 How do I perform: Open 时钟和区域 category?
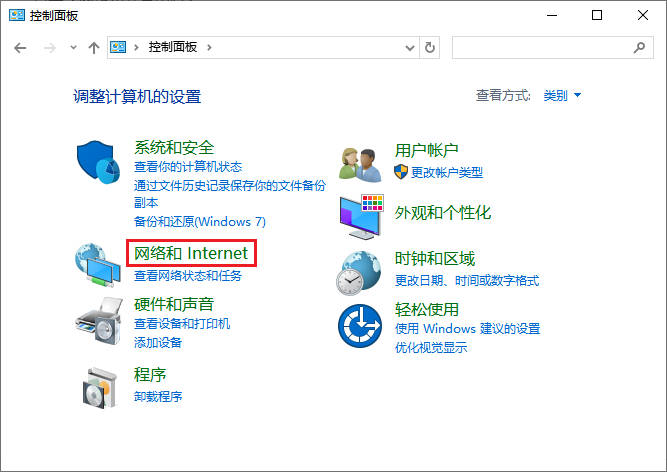[x=435, y=259]
